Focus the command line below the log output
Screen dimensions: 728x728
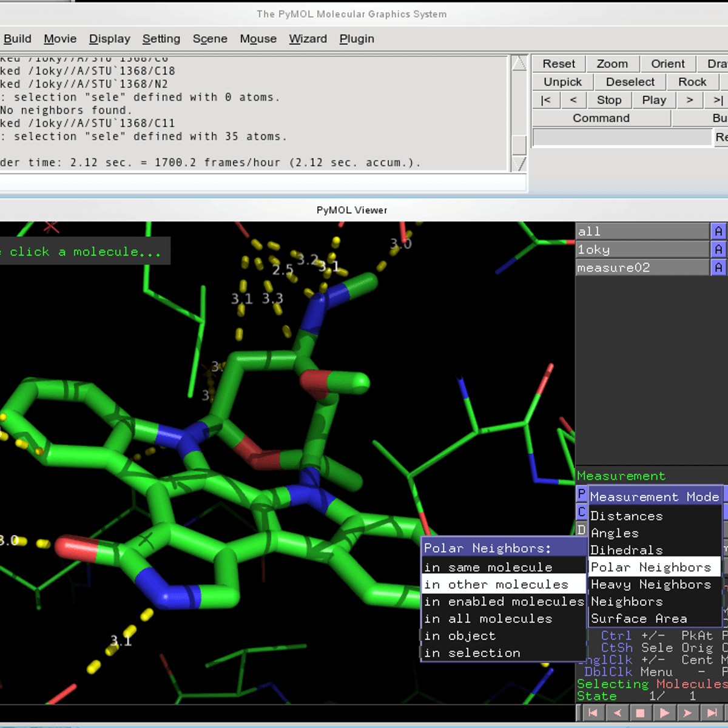[262, 183]
